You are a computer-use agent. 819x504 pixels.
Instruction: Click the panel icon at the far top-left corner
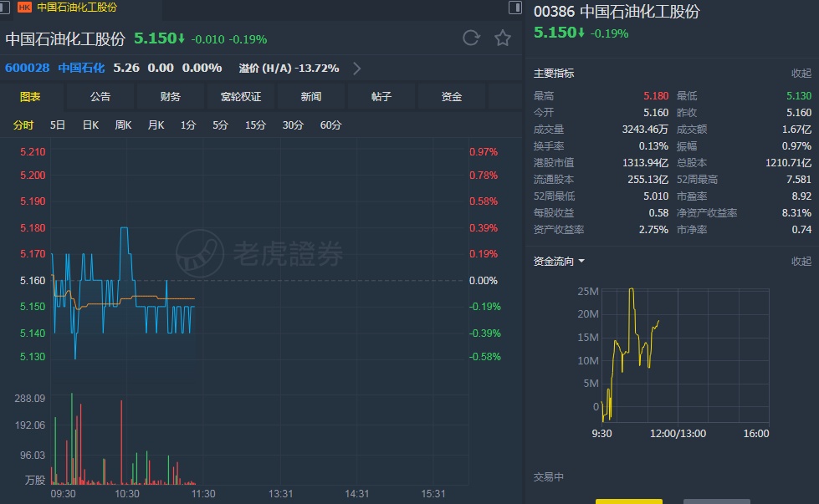tap(4, 8)
